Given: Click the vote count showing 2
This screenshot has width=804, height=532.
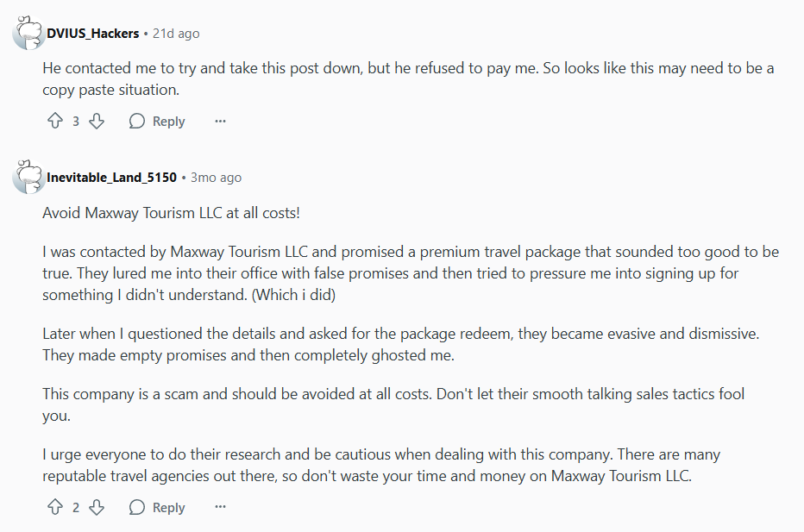Looking at the screenshot, I should pos(76,507).
